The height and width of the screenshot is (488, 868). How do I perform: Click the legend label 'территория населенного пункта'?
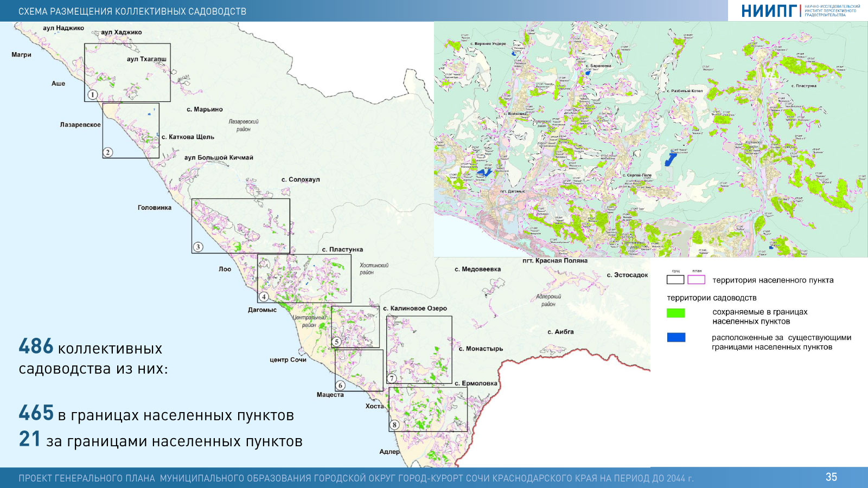tap(773, 280)
